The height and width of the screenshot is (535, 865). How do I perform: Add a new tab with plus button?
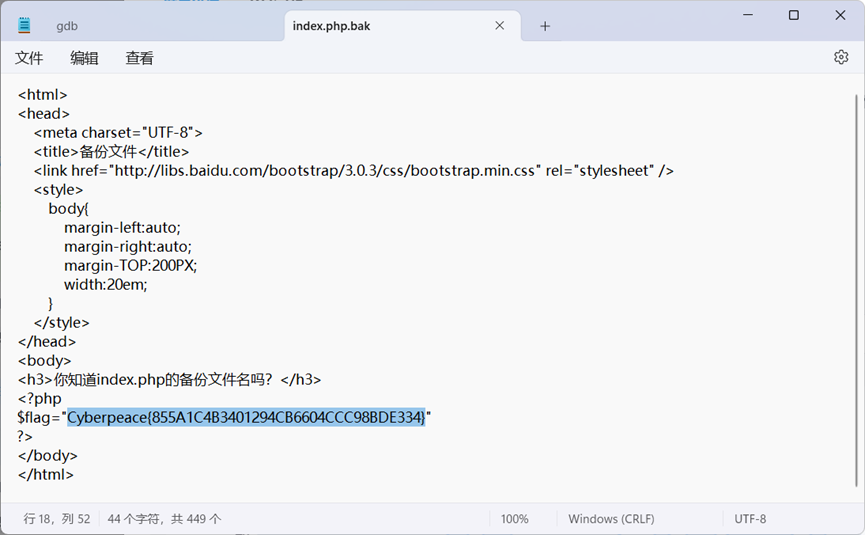click(x=545, y=26)
